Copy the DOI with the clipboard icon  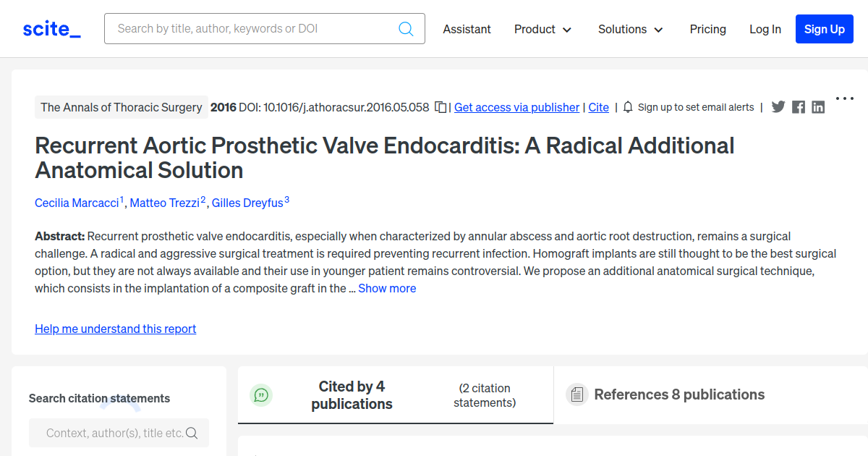pos(441,107)
